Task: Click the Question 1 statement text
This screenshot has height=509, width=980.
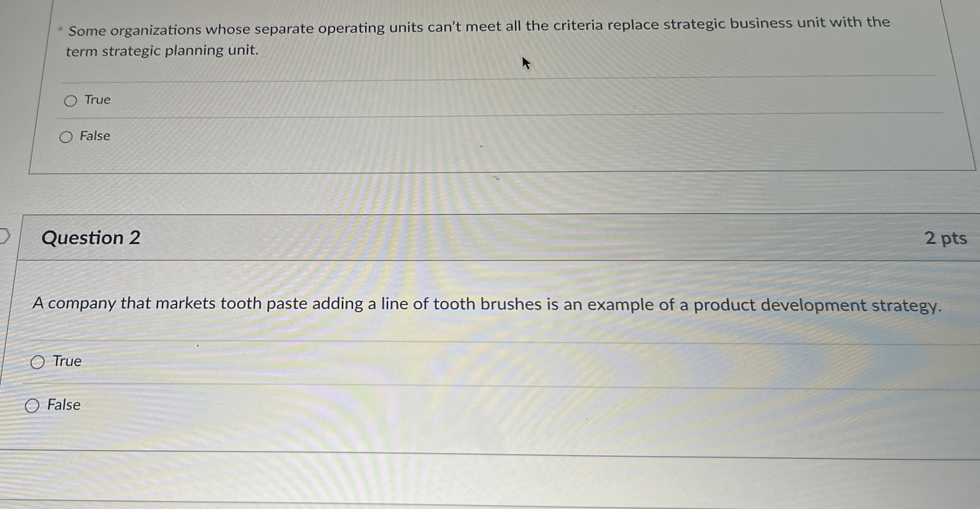Action: pos(342,36)
